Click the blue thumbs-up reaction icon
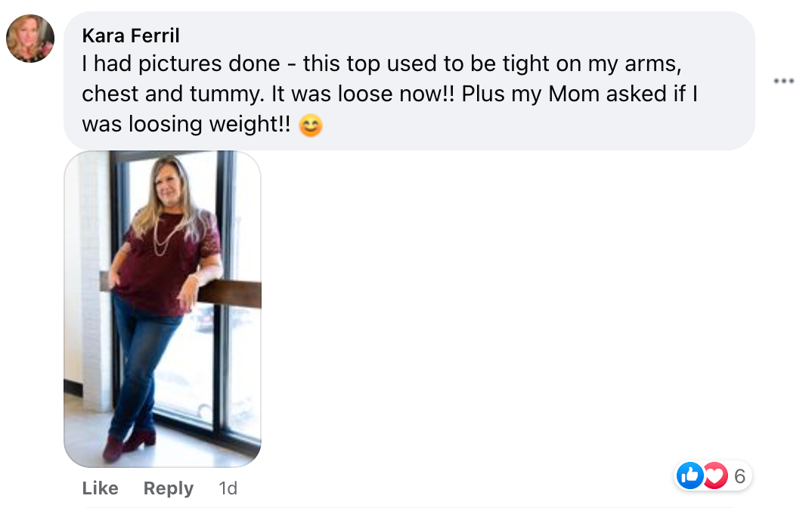The width and height of the screenshot is (812, 508). (x=690, y=475)
